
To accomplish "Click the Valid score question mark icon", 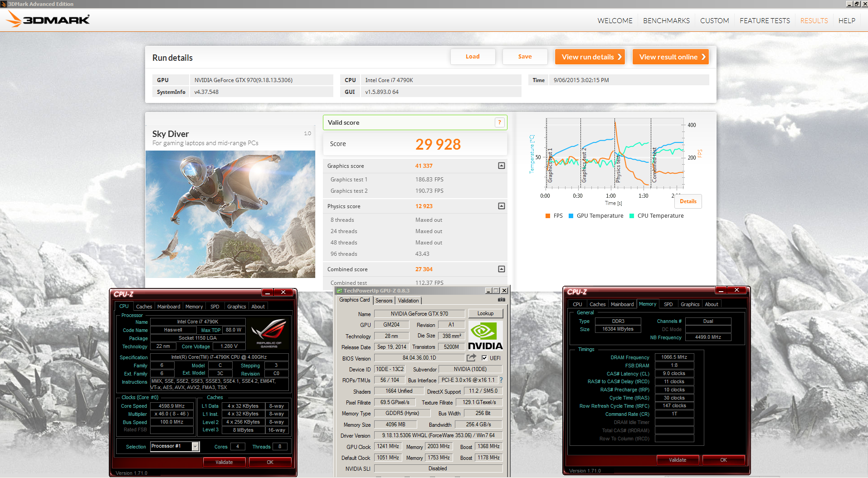I will 499,122.
